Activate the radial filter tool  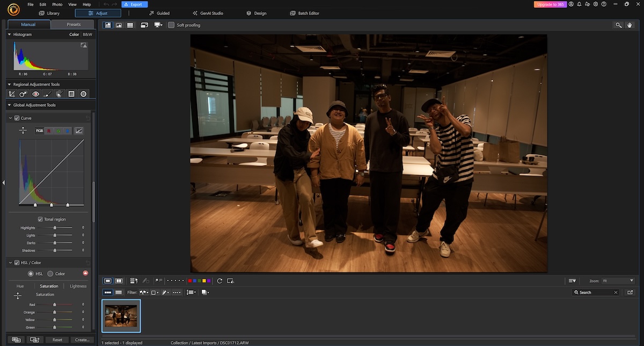click(x=83, y=93)
